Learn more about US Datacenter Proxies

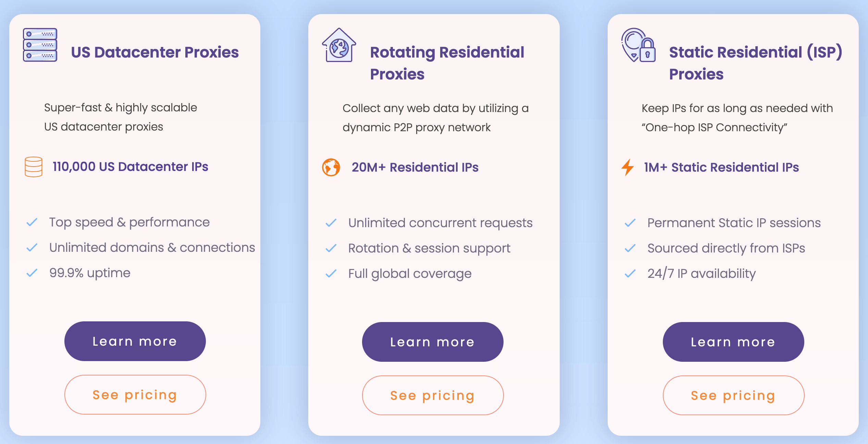135,341
